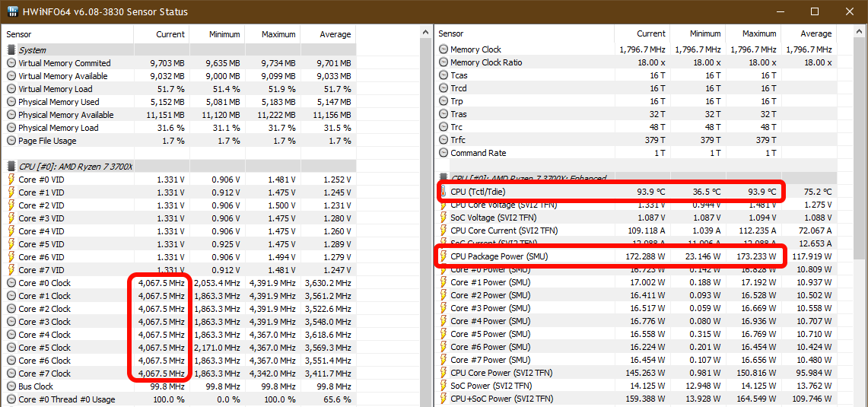This screenshot has width=868, height=407.
Task: Maximize the HWiNFO64 Sensor Status window
Action: click(x=814, y=11)
